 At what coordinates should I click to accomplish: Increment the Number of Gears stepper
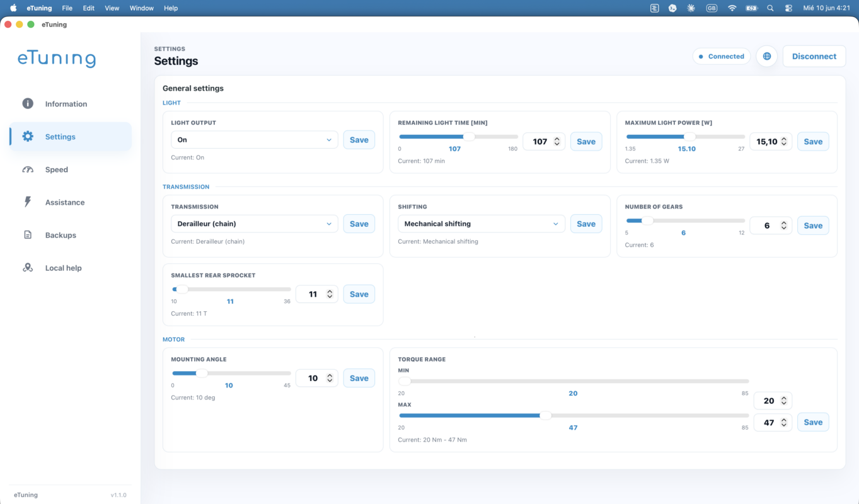tap(783, 223)
